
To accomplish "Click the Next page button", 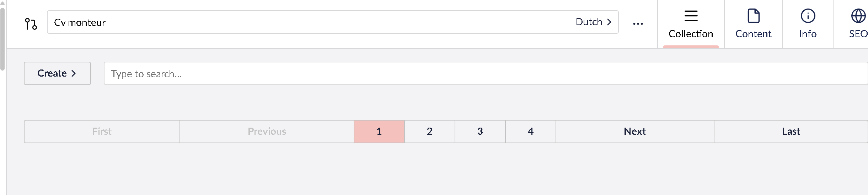I will (634, 132).
